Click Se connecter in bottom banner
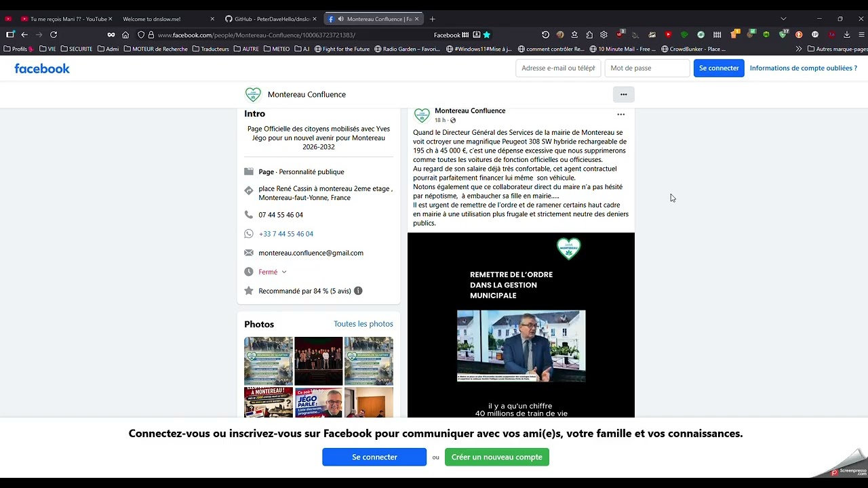Viewport: 868px width, 488px height. point(374,457)
